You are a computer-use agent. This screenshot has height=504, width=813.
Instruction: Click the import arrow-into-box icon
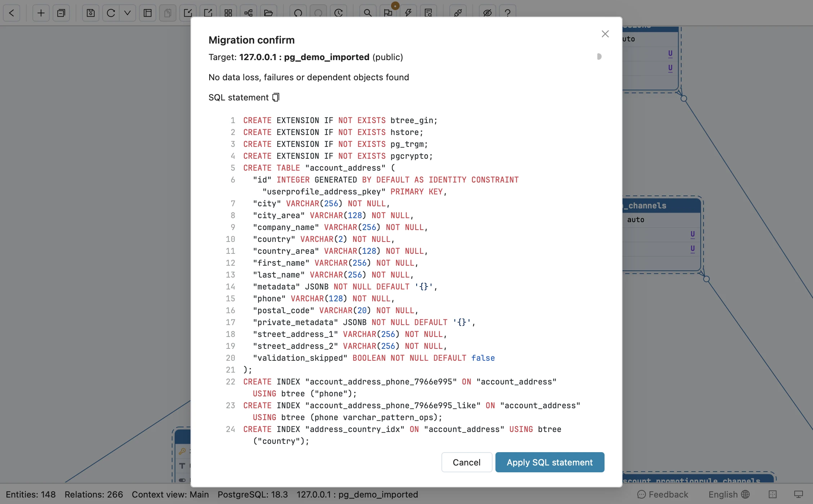[x=187, y=13]
